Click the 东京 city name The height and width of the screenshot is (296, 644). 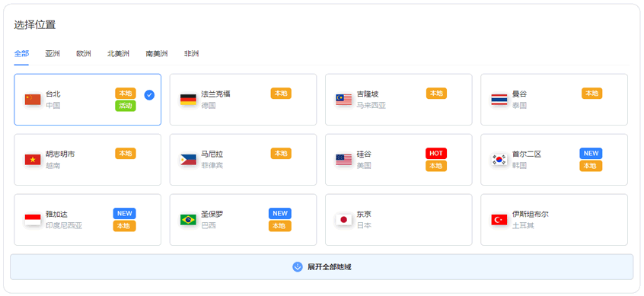(x=364, y=215)
